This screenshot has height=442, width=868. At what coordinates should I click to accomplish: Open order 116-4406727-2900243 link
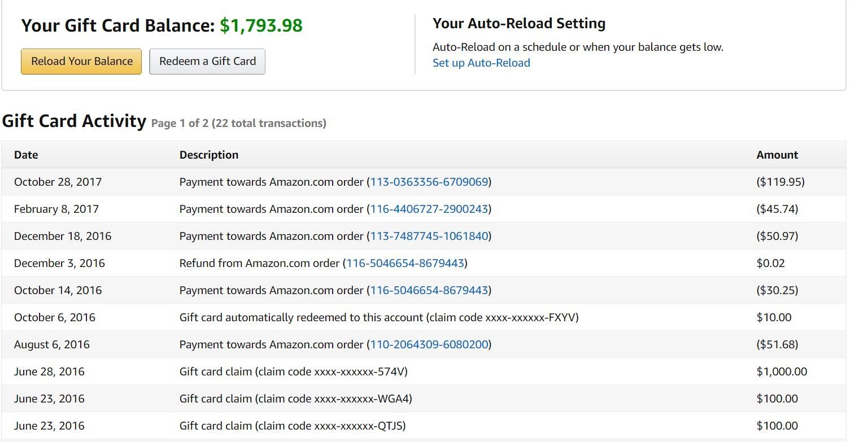(429, 209)
